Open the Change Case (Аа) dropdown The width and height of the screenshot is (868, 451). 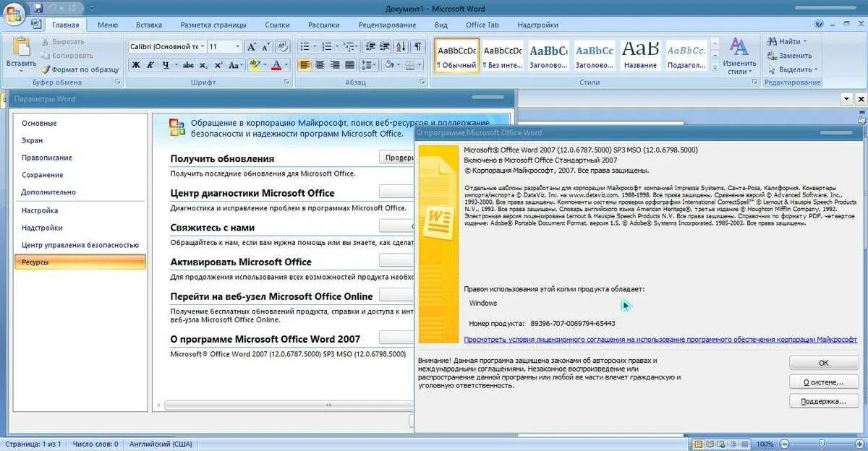tap(236, 65)
